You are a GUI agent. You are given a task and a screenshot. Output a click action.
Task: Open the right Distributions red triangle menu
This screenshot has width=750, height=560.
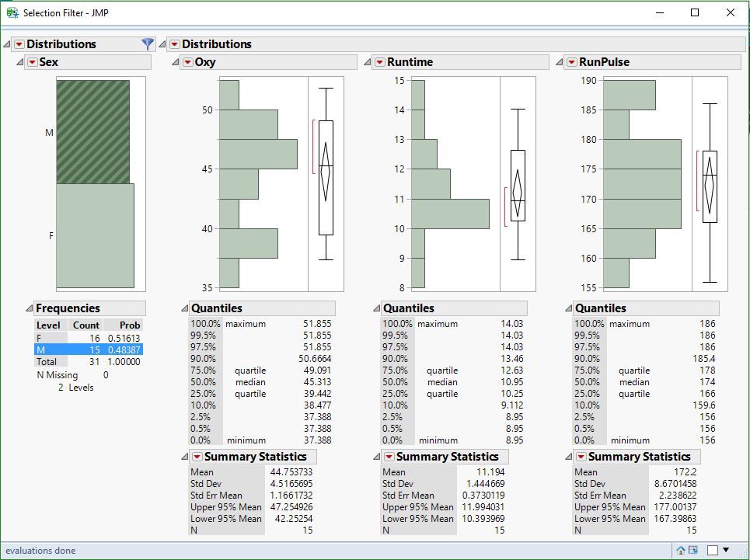point(175,44)
